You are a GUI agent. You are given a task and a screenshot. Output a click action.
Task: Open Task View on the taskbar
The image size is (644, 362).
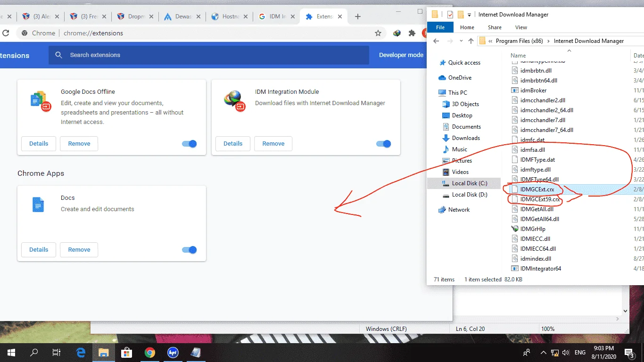(x=57, y=352)
